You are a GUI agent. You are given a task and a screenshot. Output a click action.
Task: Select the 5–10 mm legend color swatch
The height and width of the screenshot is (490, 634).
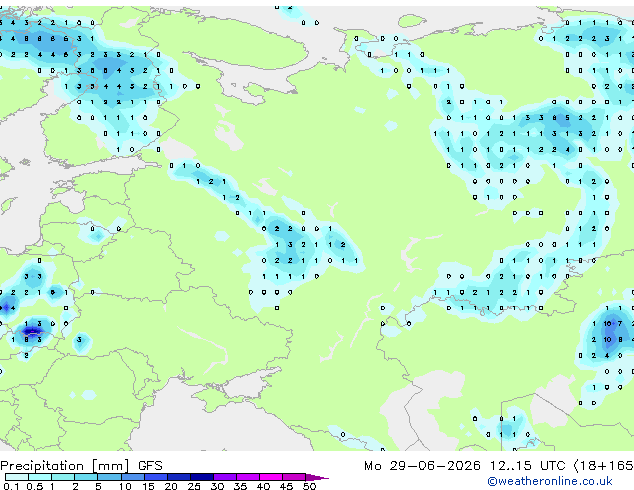click(x=109, y=477)
